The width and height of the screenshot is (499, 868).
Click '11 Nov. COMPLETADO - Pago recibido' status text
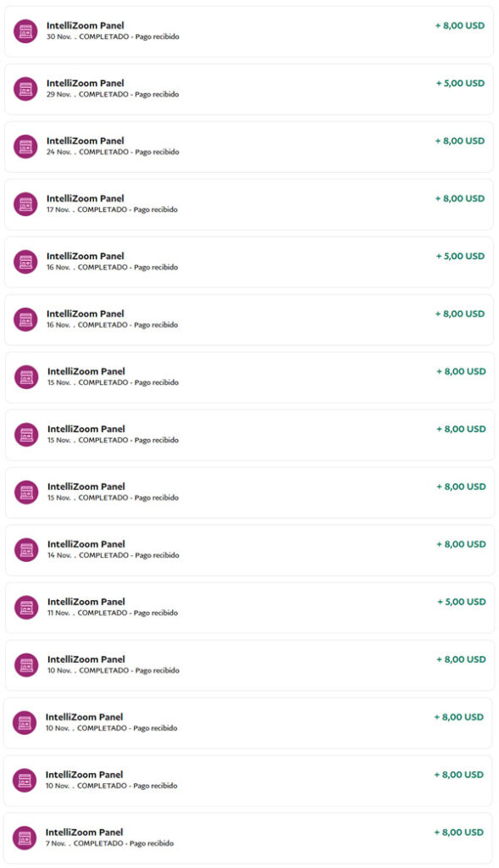[x=113, y=613]
